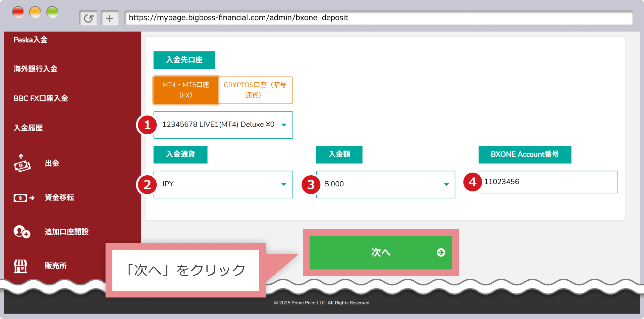Go to 海外銀行入金 menu item
This screenshot has width=644, height=319.
pyautogui.click(x=36, y=69)
